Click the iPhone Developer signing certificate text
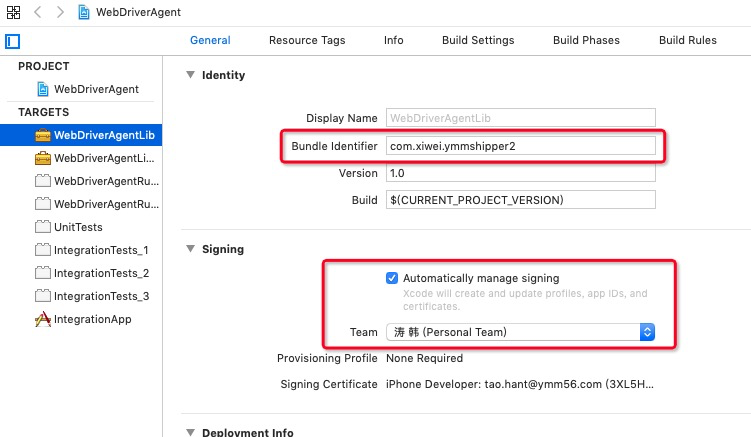 pos(520,384)
